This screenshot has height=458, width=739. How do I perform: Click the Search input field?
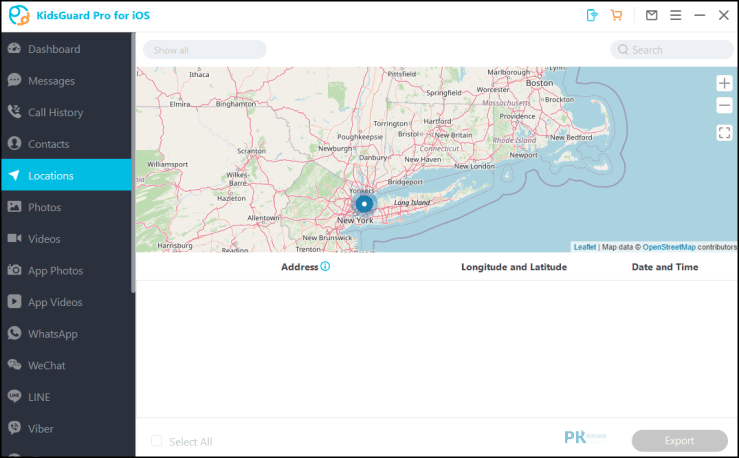pyautogui.click(x=672, y=49)
